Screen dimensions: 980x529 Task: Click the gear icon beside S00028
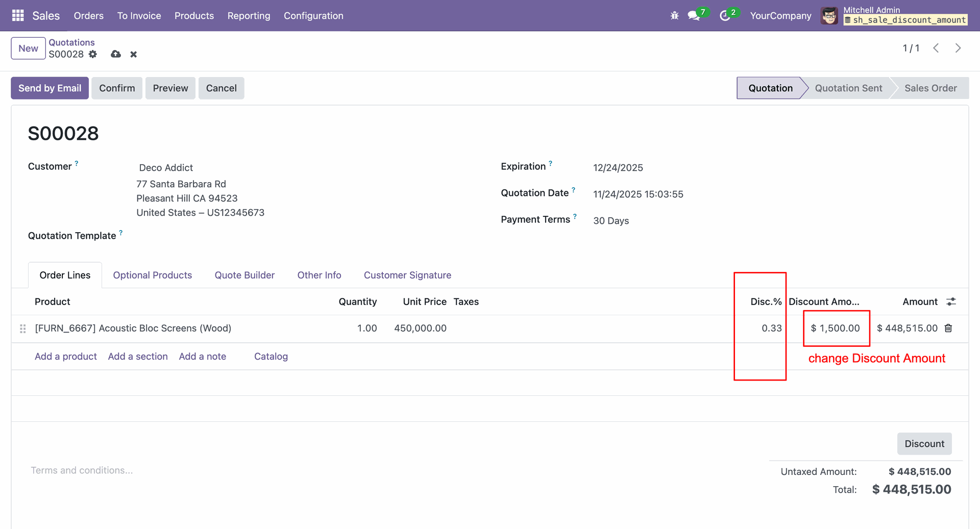[x=92, y=54]
